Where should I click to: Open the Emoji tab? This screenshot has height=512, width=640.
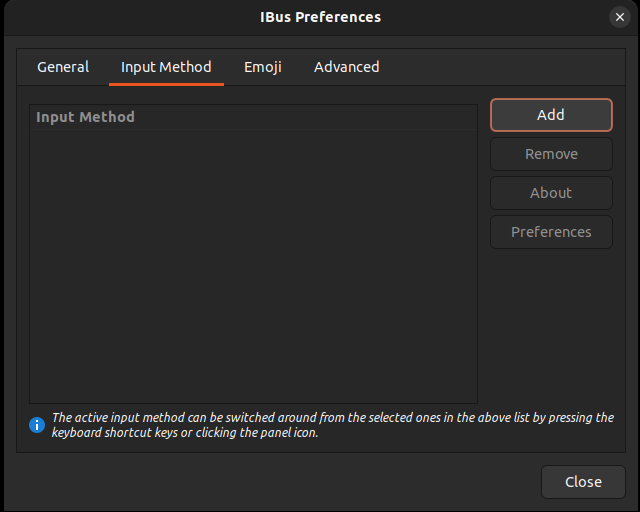(262, 67)
